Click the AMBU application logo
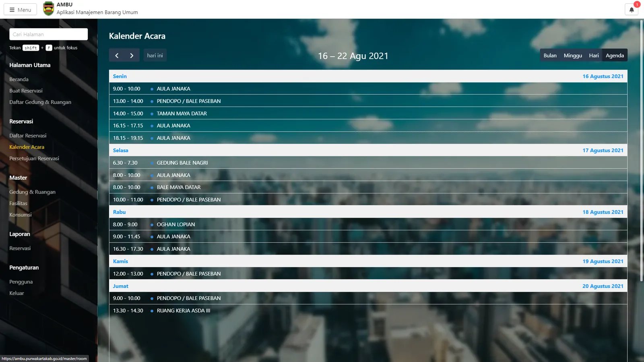644x362 pixels. [x=49, y=8]
